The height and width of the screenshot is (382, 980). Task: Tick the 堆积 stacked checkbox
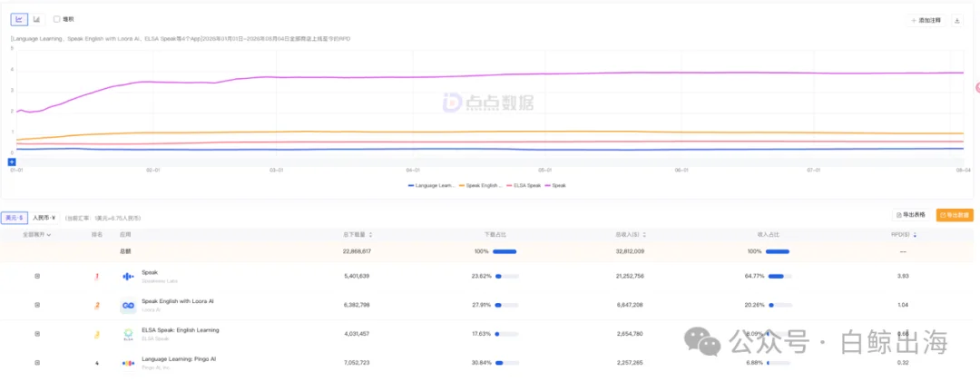57,19
